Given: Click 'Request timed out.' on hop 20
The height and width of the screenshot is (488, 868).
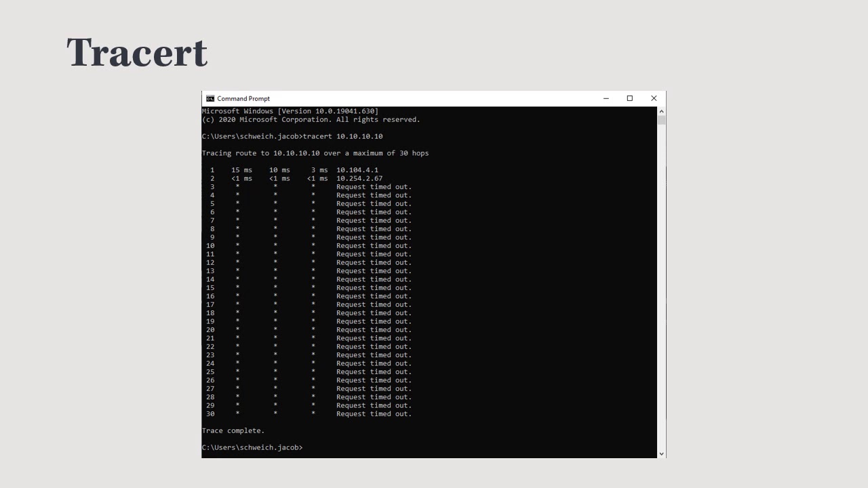Looking at the screenshot, I should click(x=374, y=329).
